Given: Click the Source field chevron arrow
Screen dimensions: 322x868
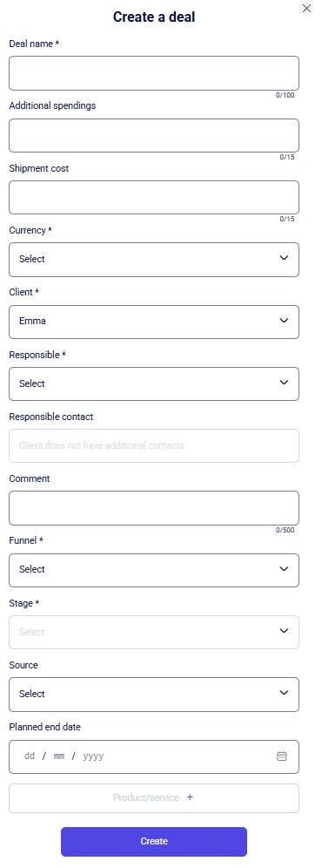Looking at the screenshot, I should (x=284, y=693).
